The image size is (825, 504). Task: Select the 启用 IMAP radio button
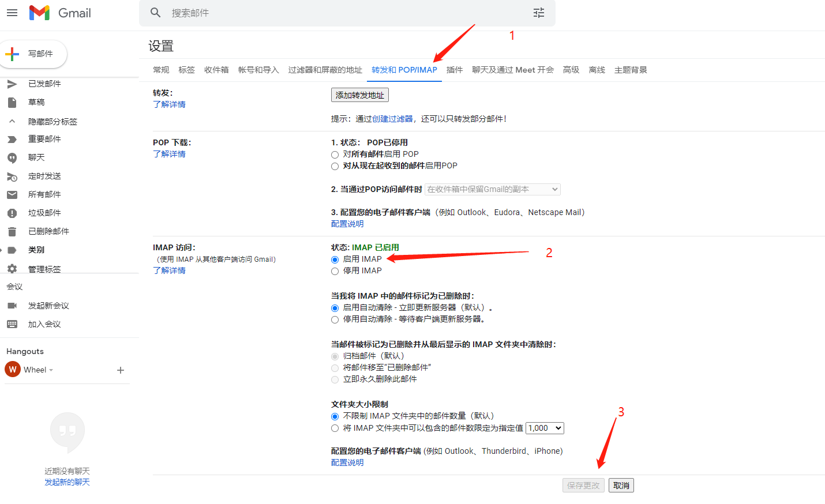335,259
